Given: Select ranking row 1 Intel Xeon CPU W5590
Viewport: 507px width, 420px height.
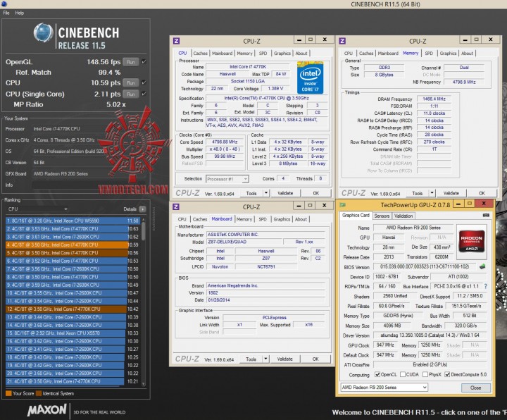Looking at the screenshot, I should point(73,221).
